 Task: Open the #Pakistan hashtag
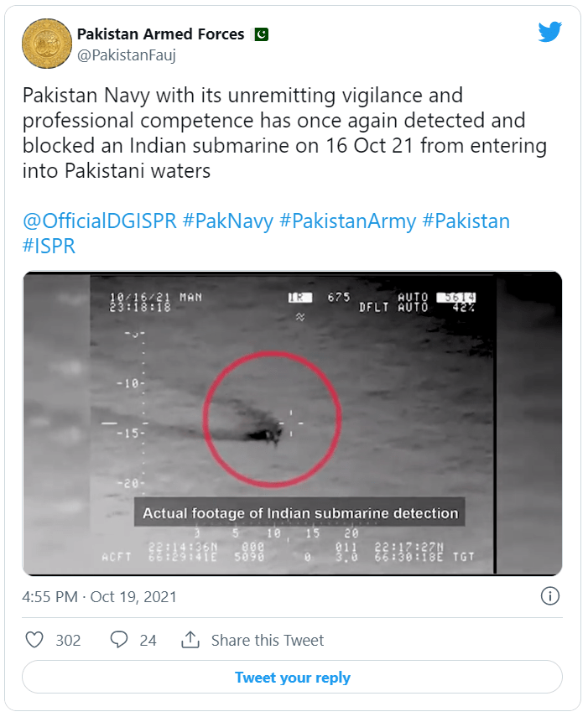coord(466,221)
